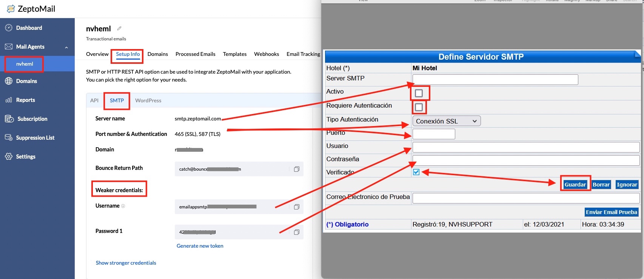Click the Dashboard icon in sidebar

(8, 28)
